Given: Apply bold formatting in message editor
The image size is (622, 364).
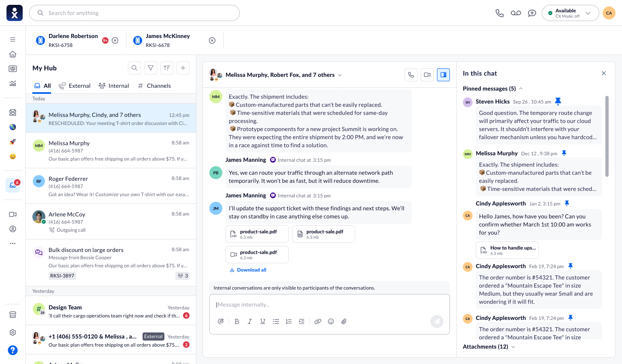Looking at the screenshot, I should point(237,322).
